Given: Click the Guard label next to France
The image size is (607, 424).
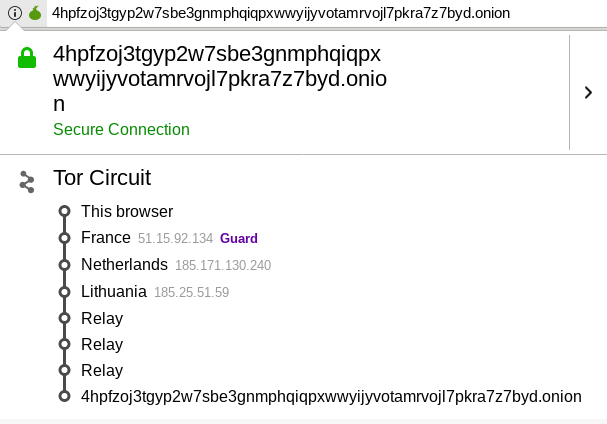Looking at the screenshot, I should pyautogui.click(x=239, y=238).
